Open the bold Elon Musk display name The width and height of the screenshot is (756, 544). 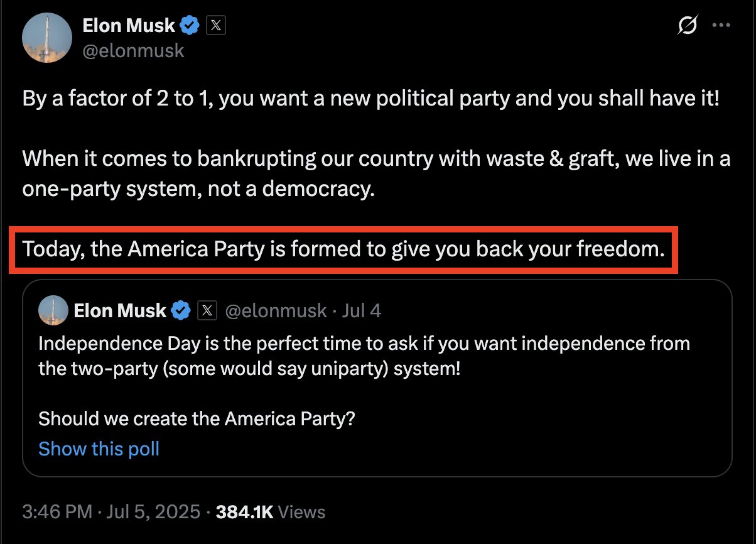pyautogui.click(x=131, y=25)
